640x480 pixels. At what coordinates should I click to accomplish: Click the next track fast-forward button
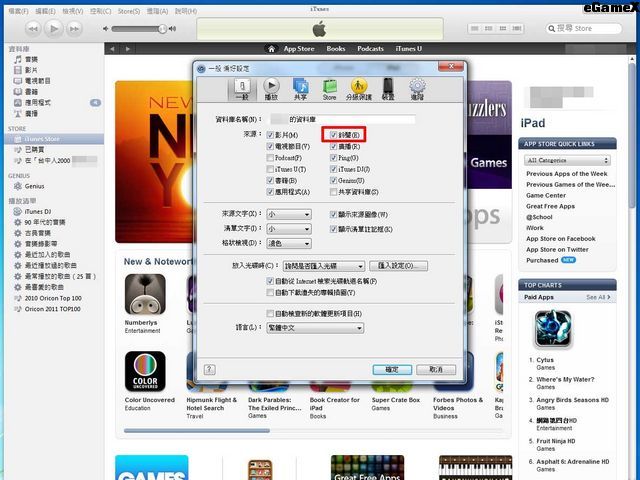pyautogui.click(x=74, y=29)
